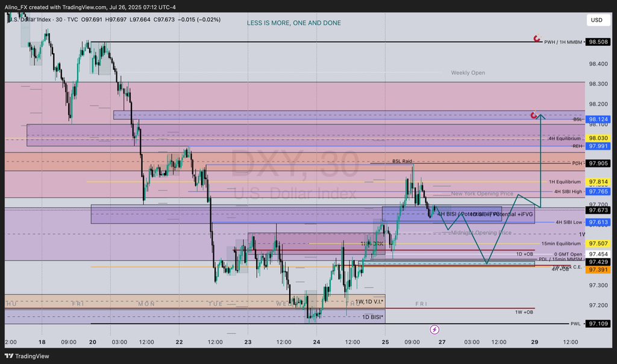
Task: Click the 'BSL Raid' annotation text
Action: click(x=402, y=161)
